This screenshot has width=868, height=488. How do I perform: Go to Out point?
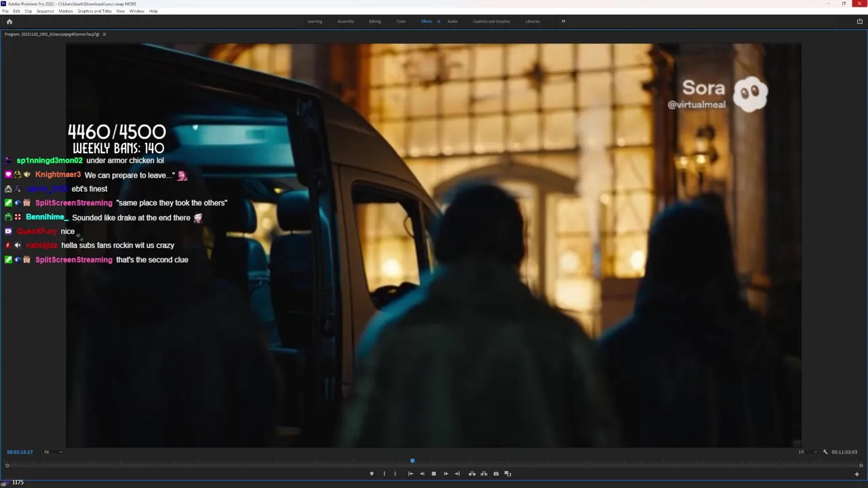[457, 474]
